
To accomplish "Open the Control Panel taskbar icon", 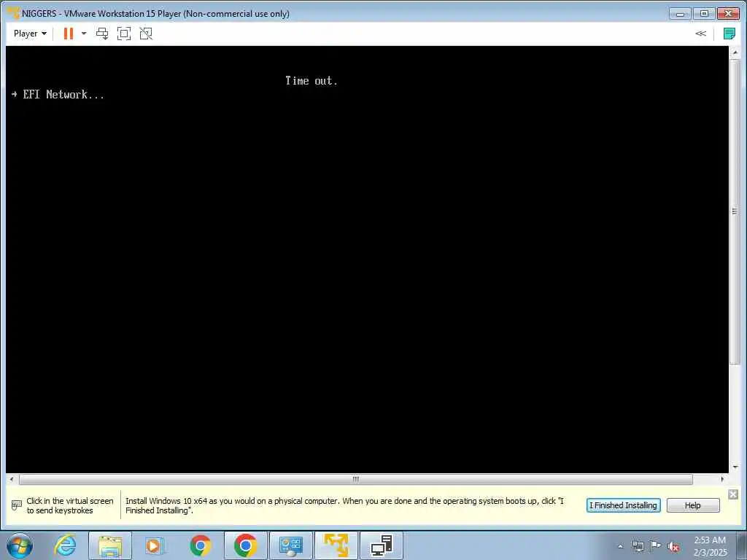I will [290, 545].
